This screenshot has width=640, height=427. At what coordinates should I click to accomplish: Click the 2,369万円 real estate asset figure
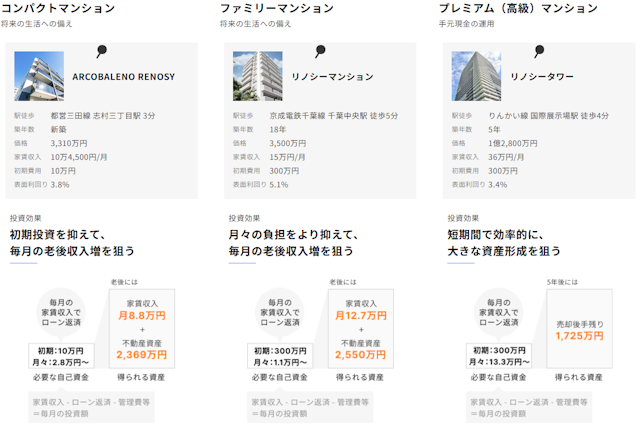pyautogui.click(x=142, y=355)
